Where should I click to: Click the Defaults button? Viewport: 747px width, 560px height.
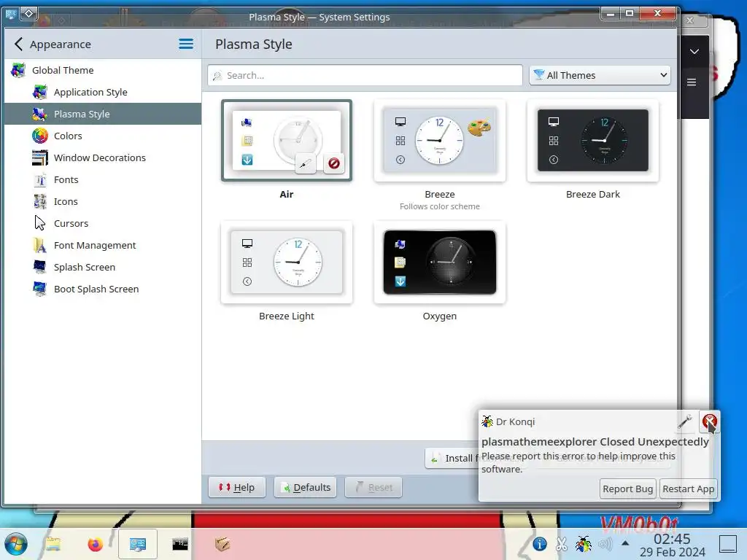click(306, 488)
